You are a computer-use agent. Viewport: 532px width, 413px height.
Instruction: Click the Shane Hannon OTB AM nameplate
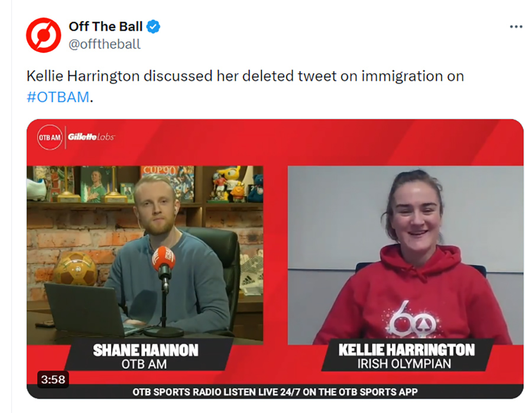pos(146,357)
